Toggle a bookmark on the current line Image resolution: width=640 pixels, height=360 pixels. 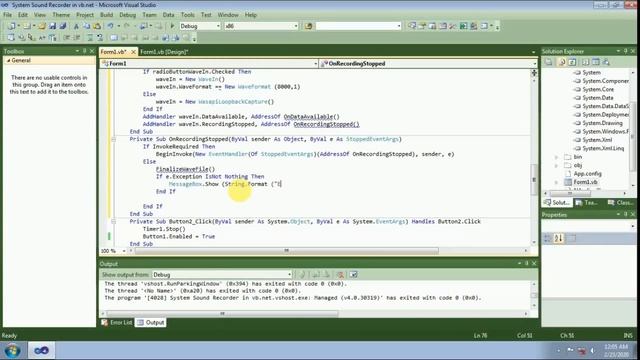pyautogui.click(x=114, y=38)
